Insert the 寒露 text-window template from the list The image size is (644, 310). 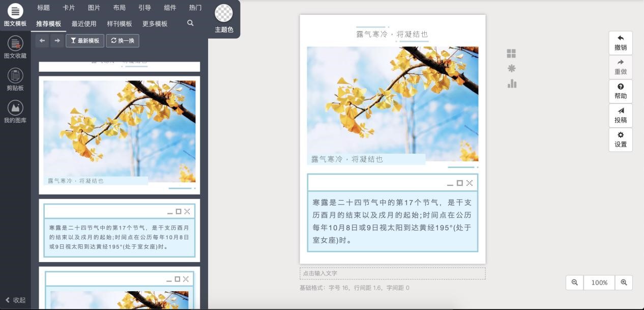pyautogui.click(x=120, y=231)
